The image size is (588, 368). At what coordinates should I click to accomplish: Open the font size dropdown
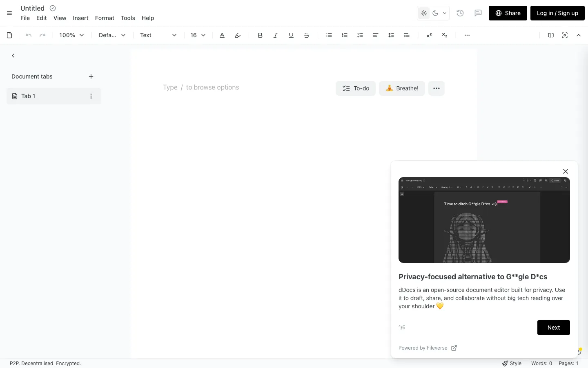[x=198, y=35]
